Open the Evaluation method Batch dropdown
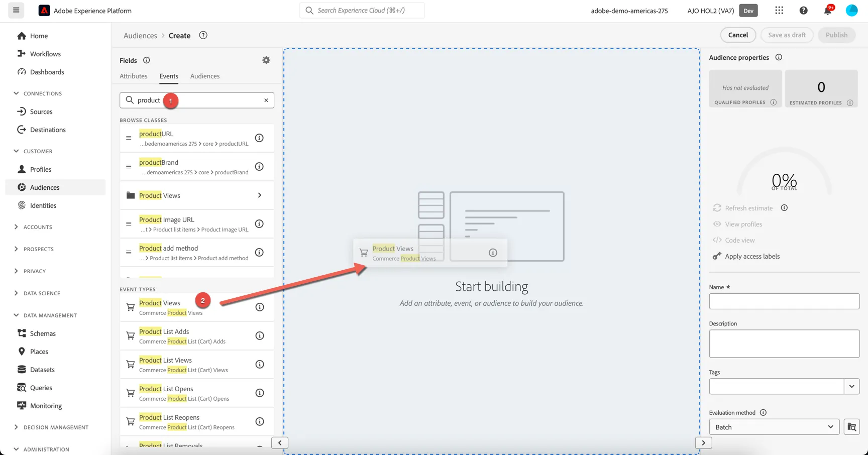This screenshot has height=455, width=868. coord(774,427)
